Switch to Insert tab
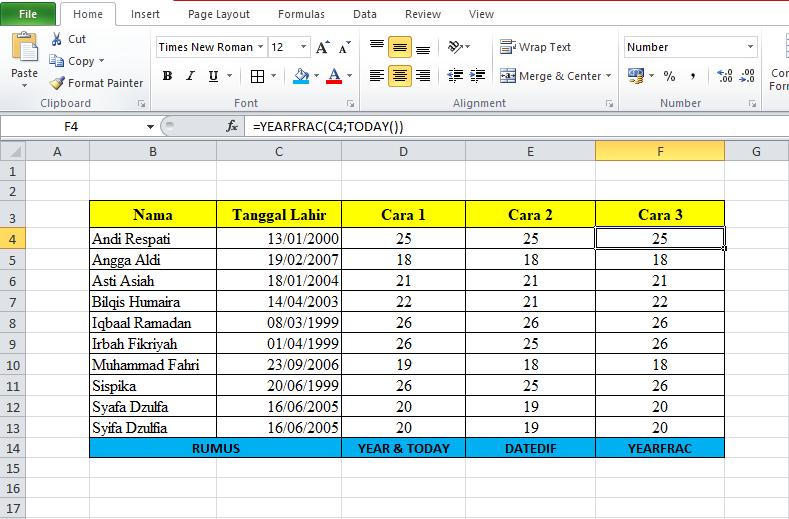789x519 pixels. tap(145, 14)
